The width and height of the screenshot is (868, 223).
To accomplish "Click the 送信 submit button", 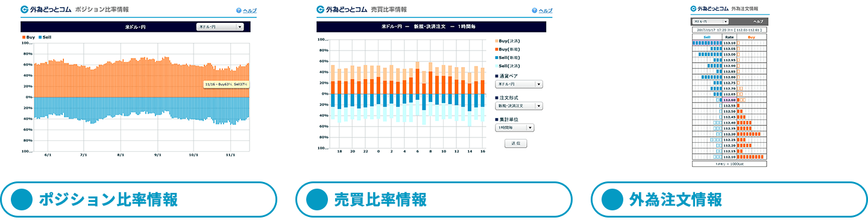I will (516, 144).
